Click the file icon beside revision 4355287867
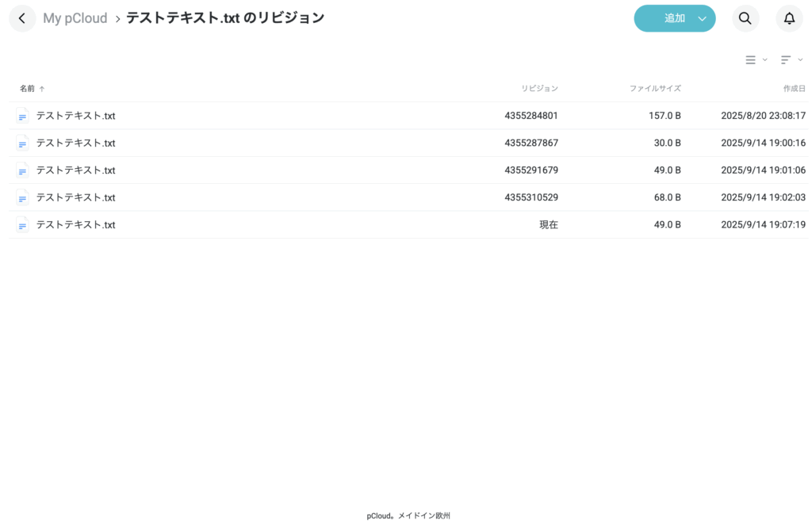 (22, 143)
